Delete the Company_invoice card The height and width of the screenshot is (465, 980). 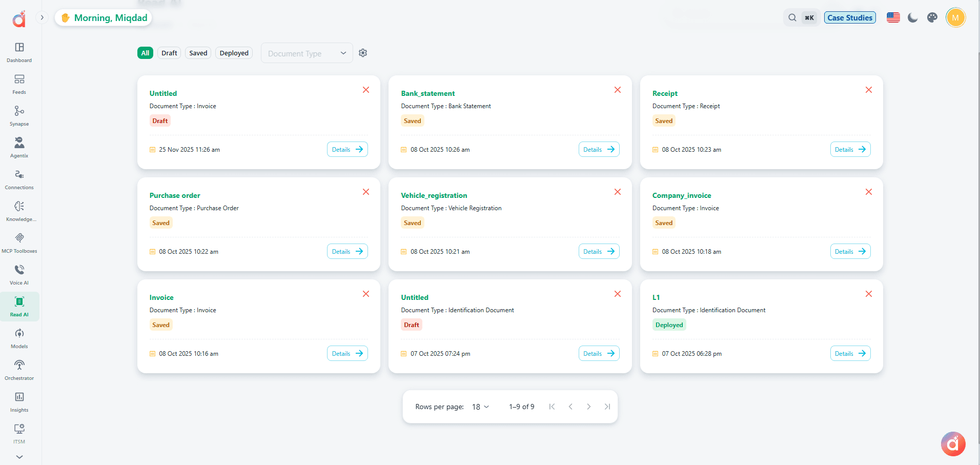869,192
